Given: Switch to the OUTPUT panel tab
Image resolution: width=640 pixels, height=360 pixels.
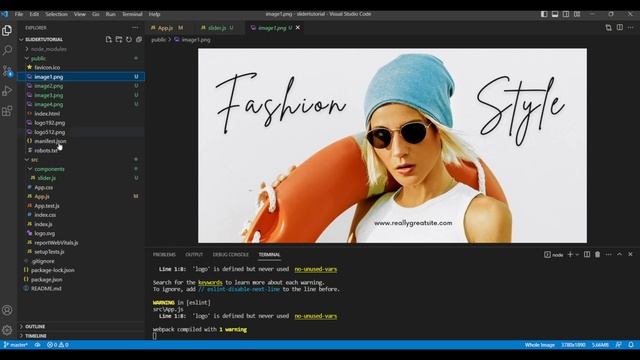Looking at the screenshot, I should coord(194,254).
